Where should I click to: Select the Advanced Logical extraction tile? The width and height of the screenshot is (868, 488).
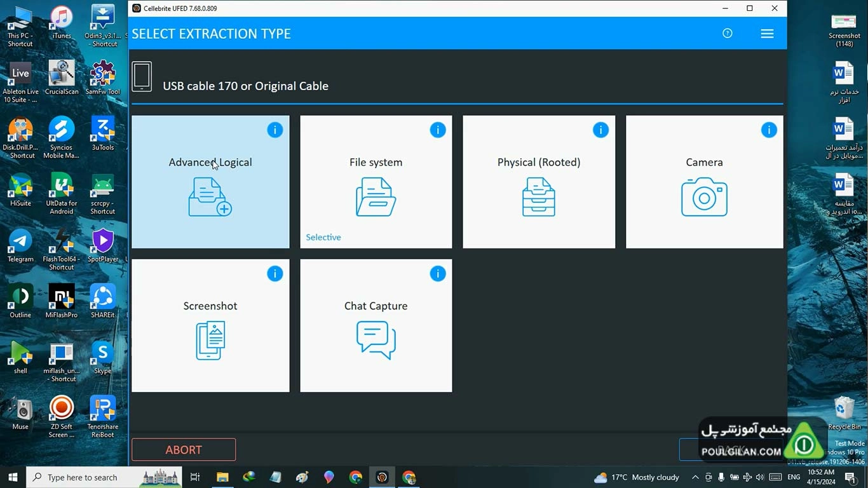pos(210,182)
